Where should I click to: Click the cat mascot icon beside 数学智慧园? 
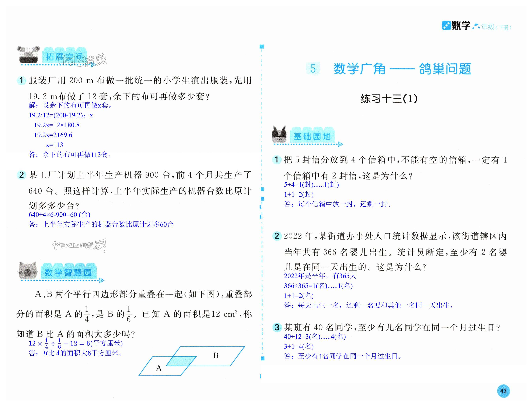pos(28,270)
